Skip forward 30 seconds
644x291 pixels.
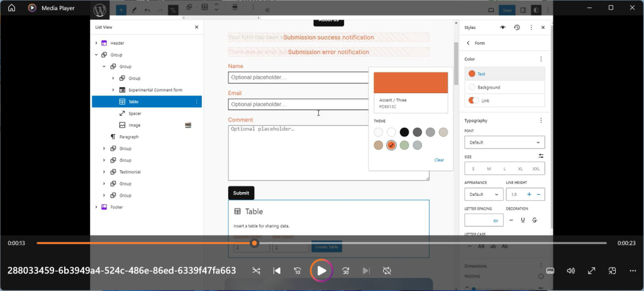pyautogui.click(x=345, y=271)
